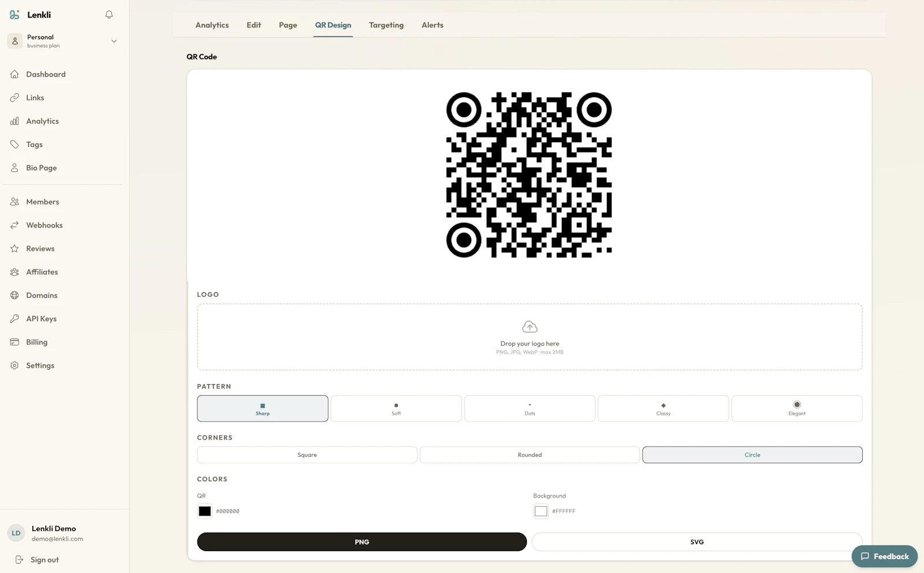Select the Sharp pattern option

coord(263,408)
